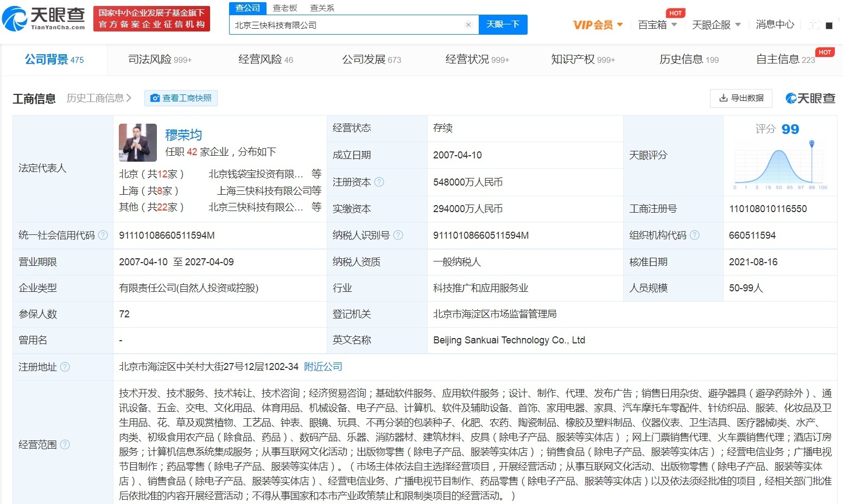Viewport: 843px width, 504px height.
Task: Click the download icon on 导出数据
Action: coord(723,98)
